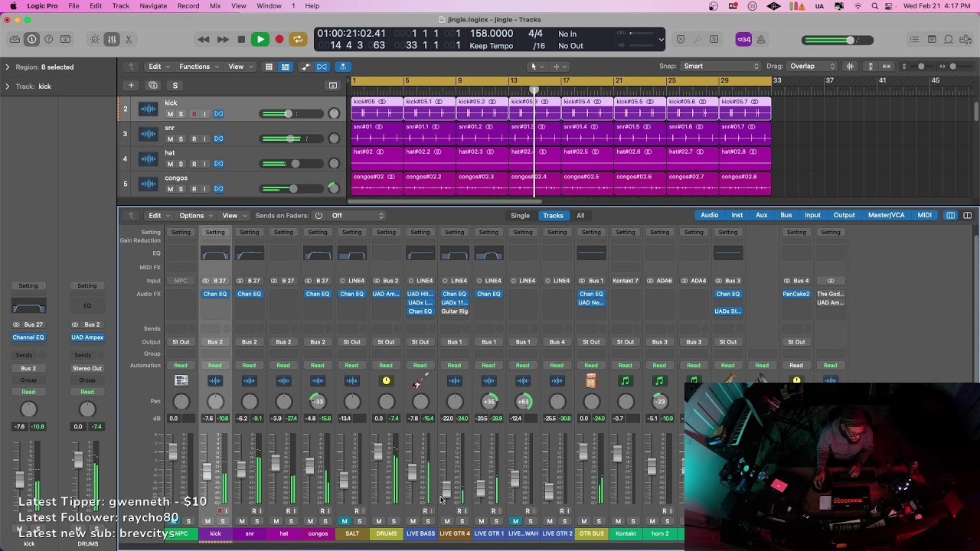Click the Fast Forward transport button
The width and height of the screenshot is (980, 551).
(x=223, y=39)
